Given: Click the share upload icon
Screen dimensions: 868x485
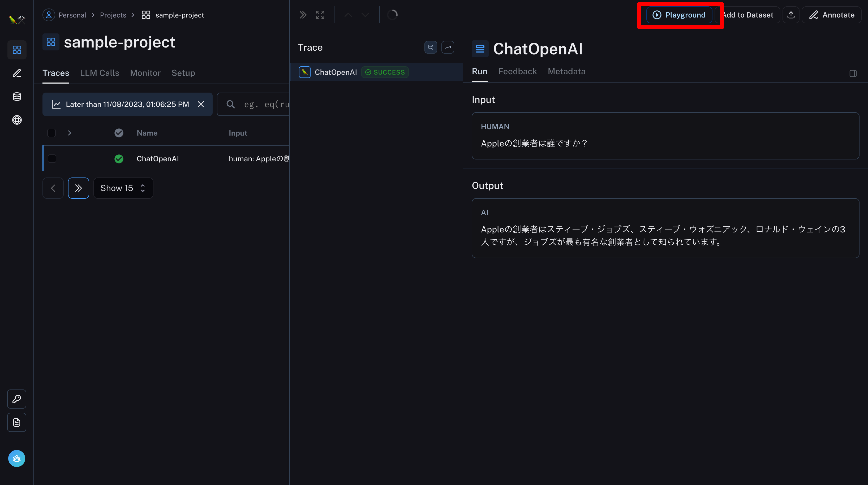Looking at the screenshot, I should tap(791, 15).
